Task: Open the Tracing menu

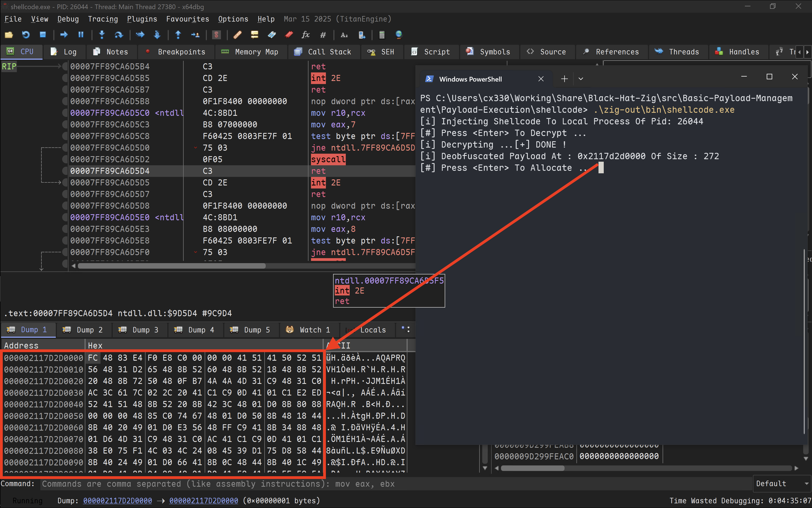Action: click(103, 19)
